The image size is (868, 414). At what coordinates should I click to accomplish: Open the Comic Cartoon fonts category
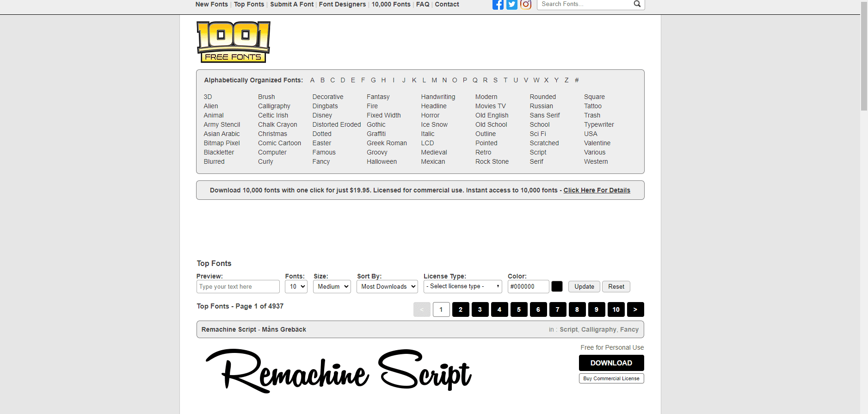[x=279, y=143]
